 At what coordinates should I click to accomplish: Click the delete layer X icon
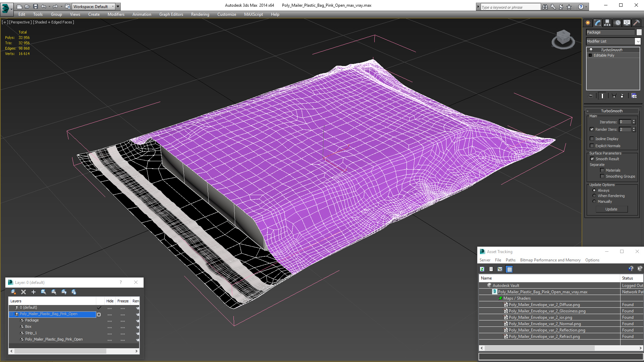23,292
